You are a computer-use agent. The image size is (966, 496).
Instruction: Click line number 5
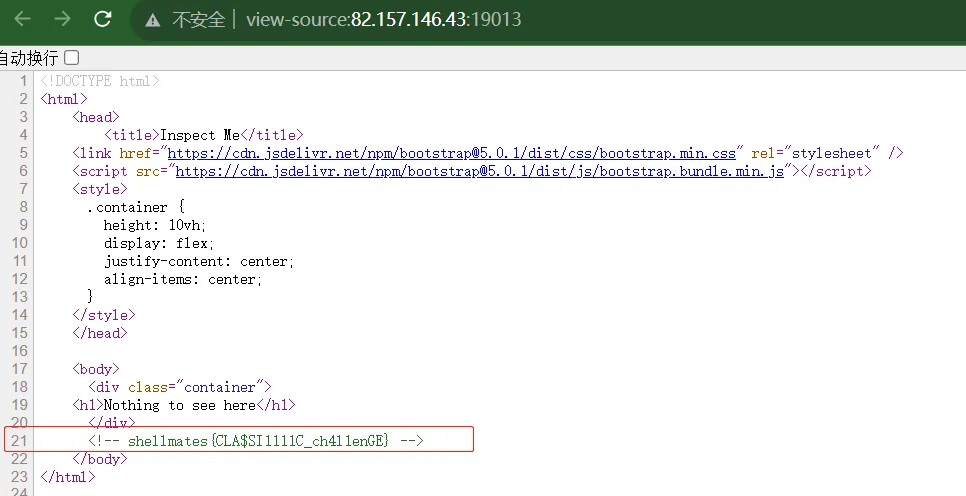[23, 153]
